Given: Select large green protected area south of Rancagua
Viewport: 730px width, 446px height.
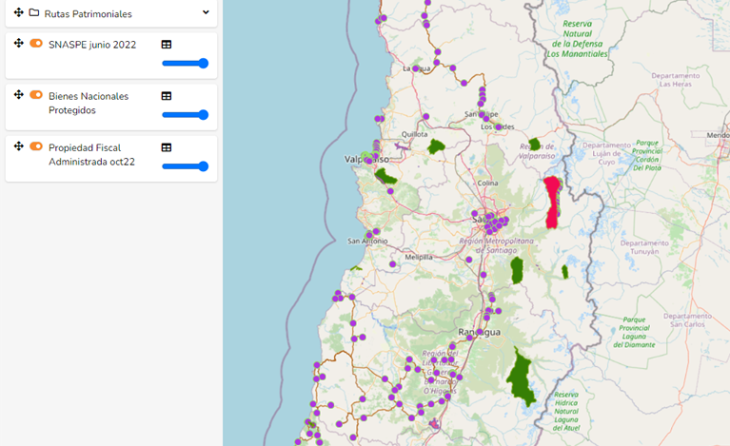Looking at the screenshot, I should tap(520, 378).
